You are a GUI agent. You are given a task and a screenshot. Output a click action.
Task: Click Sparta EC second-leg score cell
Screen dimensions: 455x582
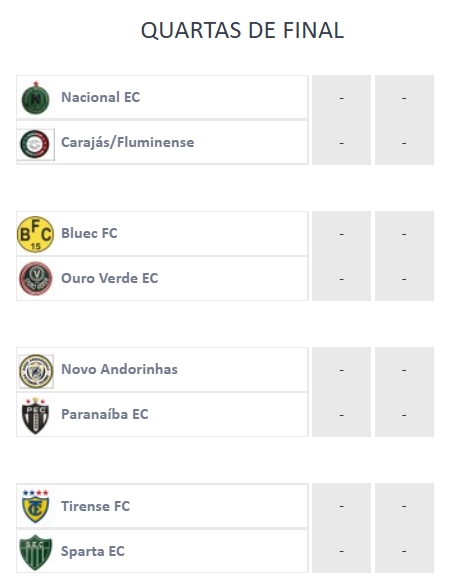click(404, 551)
